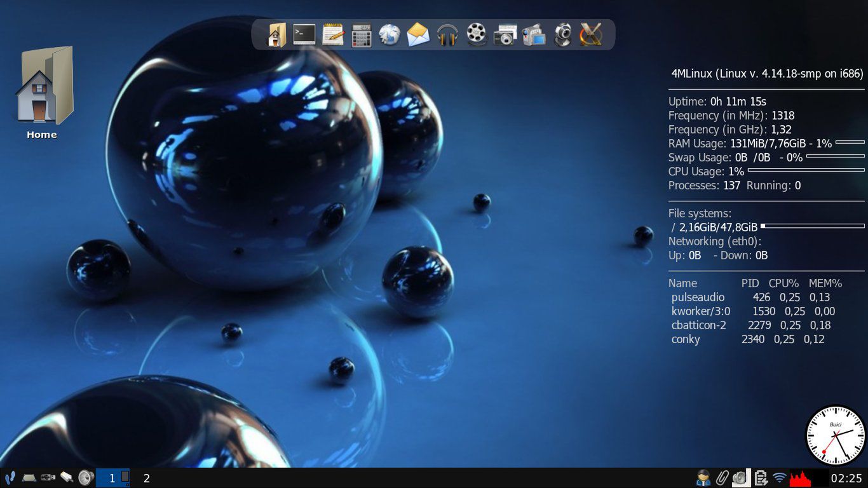Launch the file manager from the dock
This screenshot has height=488, width=868.
pos(276,34)
